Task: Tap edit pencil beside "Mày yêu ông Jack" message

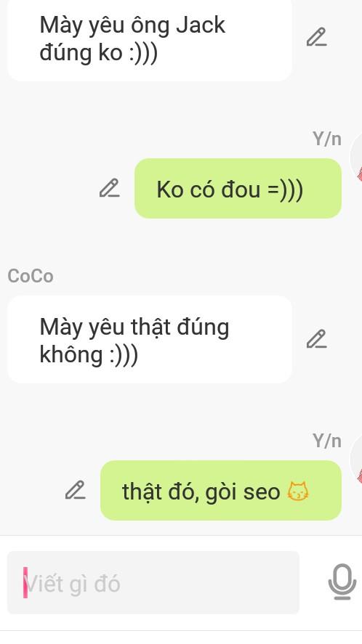Action: pos(316,37)
